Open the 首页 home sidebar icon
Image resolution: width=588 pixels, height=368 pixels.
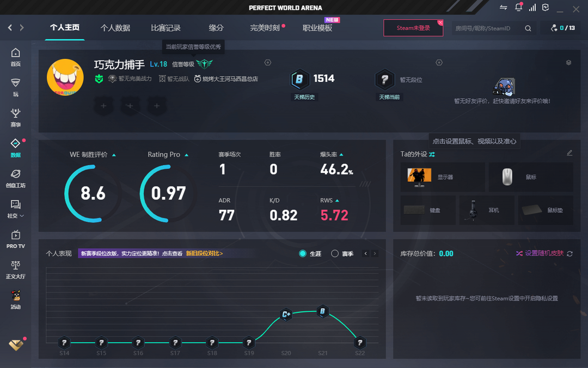pos(15,57)
